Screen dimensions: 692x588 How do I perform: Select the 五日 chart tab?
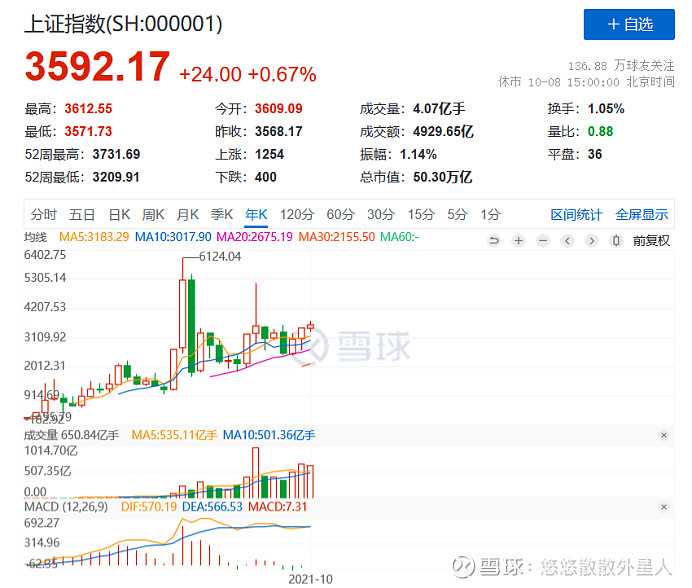(82, 215)
